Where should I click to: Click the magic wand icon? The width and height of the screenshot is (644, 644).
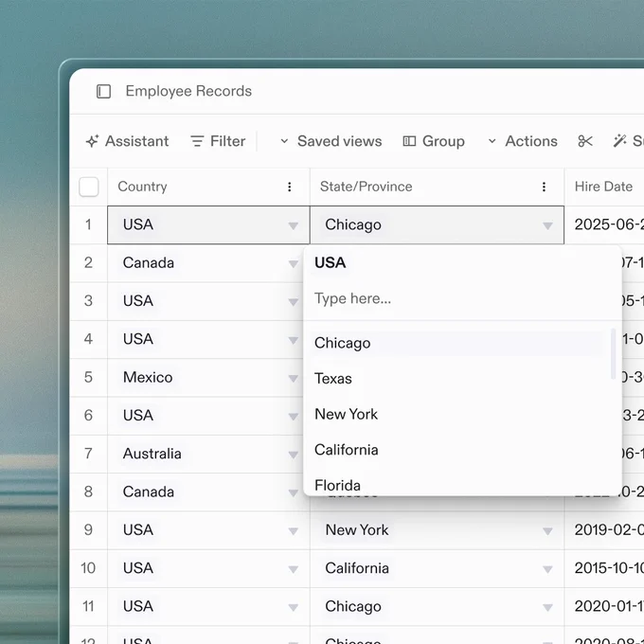click(x=619, y=141)
